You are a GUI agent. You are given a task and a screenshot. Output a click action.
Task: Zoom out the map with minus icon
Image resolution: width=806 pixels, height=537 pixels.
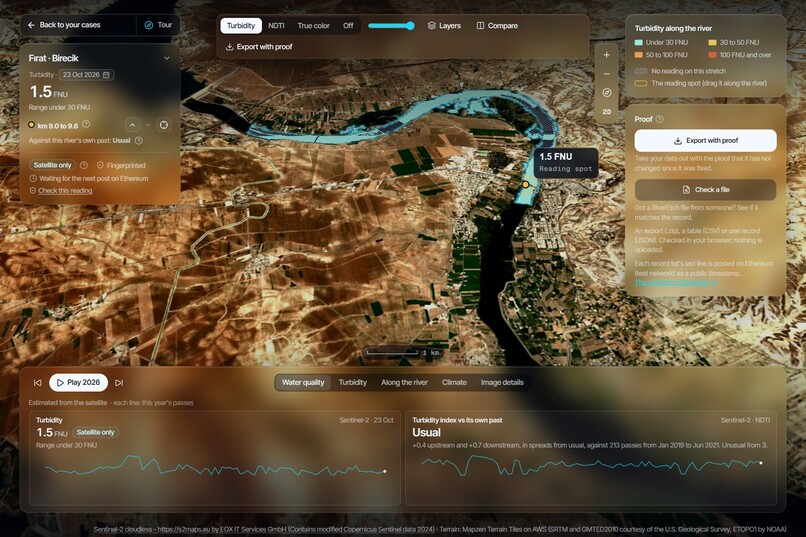point(607,74)
